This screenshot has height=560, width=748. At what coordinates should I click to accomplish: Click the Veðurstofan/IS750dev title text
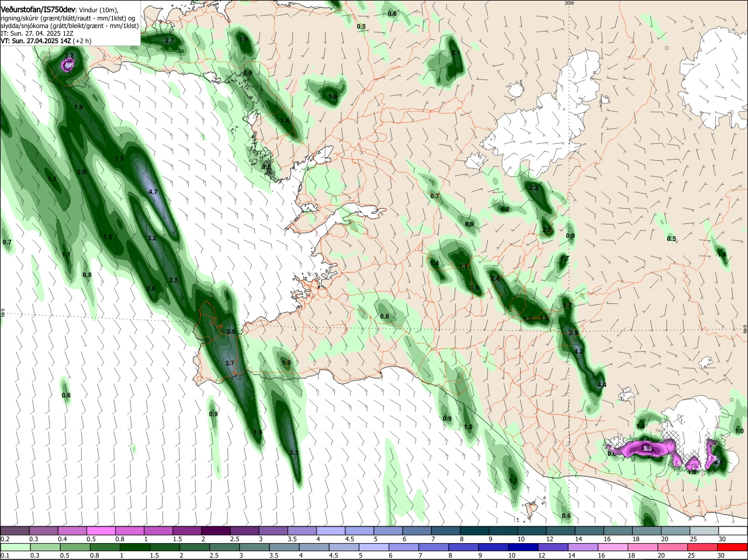click(x=38, y=10)
